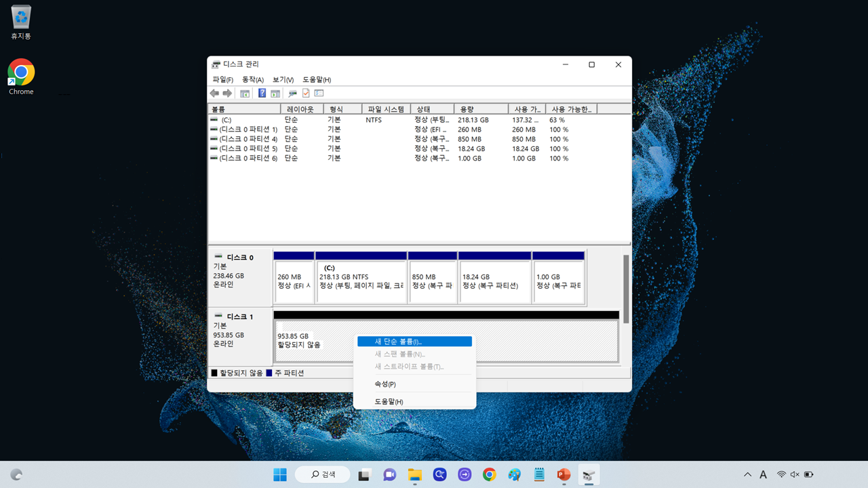Click the properties list toolbar icon
Viewport: 868px width, 488px height.
pos(318,93)
